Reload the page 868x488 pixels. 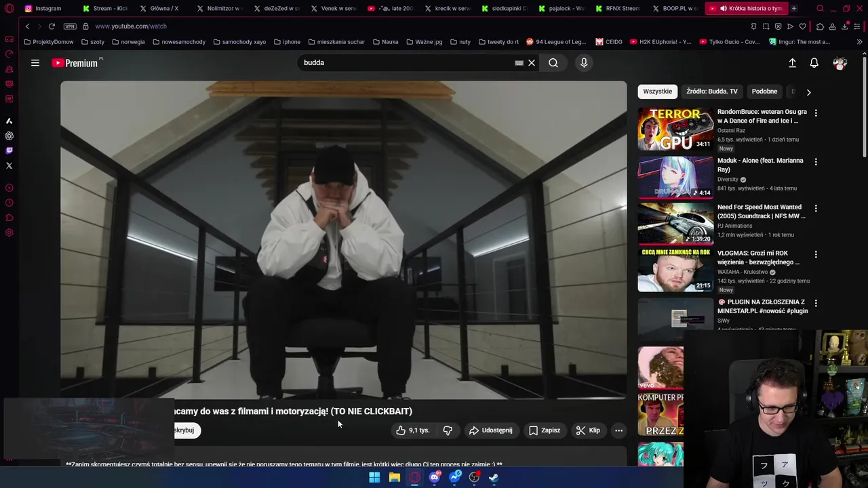tap(52, 26)
